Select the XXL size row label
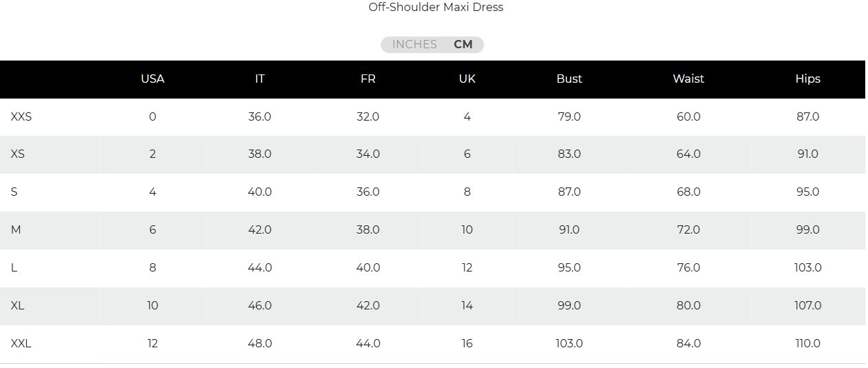Viewport: 868px width, 368px height. (21, 343)
